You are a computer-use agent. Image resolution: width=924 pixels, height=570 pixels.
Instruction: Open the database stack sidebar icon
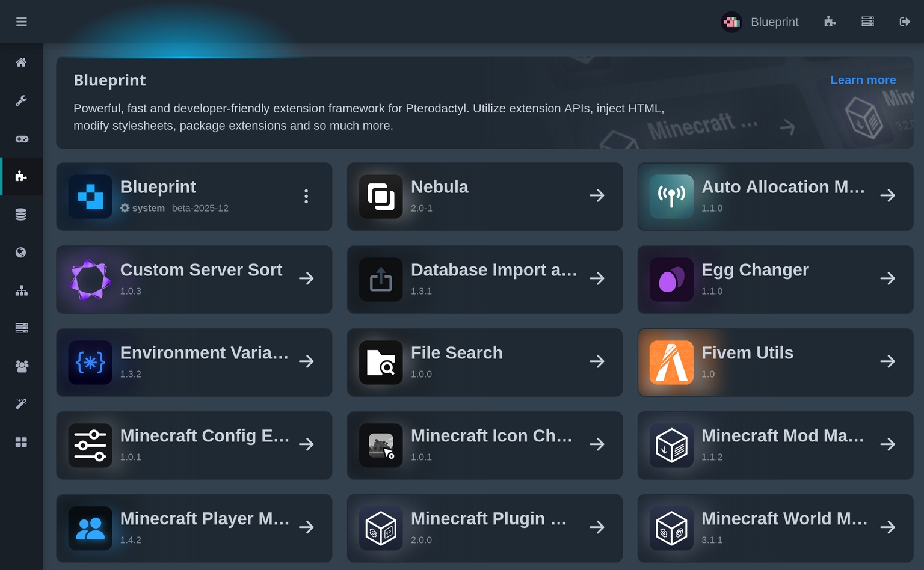coord(21,215)
